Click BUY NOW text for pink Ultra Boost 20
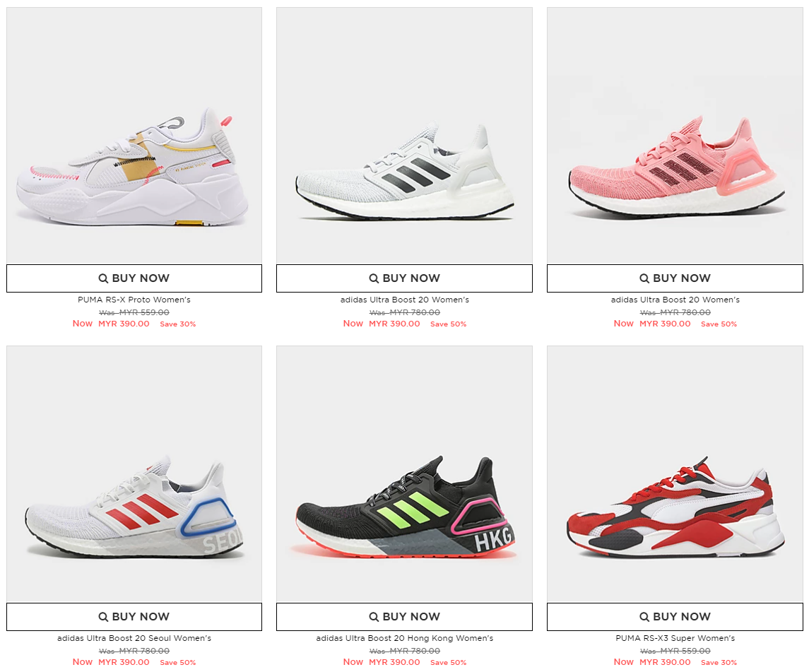Image resolution: width=809 pixels, height=672 pixels. [x=682, y=278]
